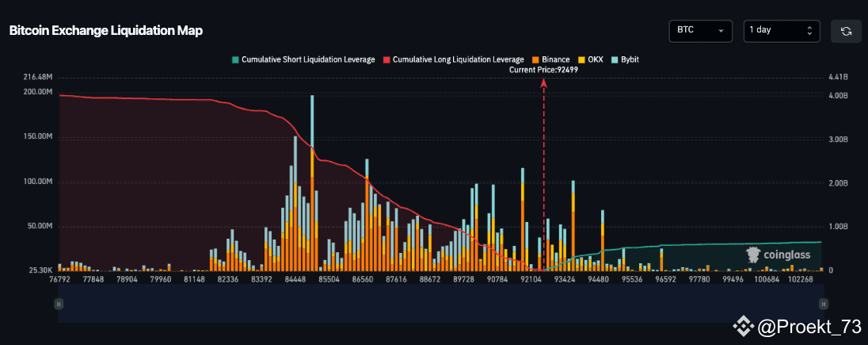Click the 96592 price axis label

pos(666,280)
